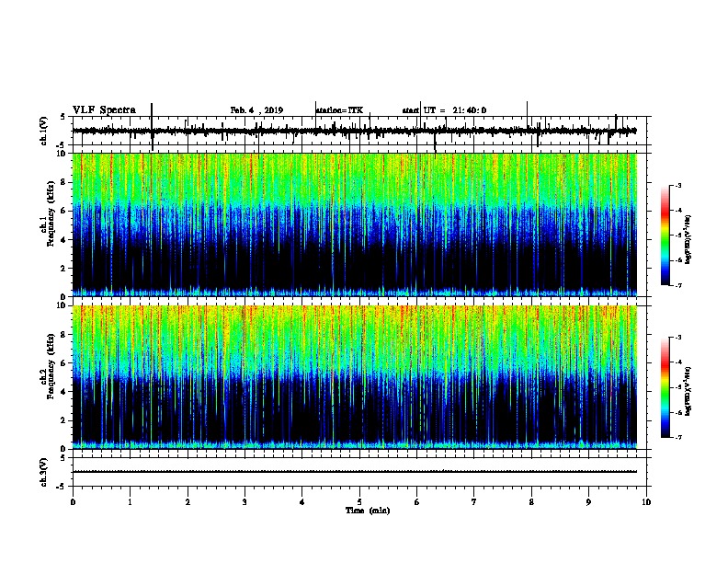Click the "ch.1(V)" waveform axis label
The height and width of the screenshot is (563, 728).
click(x=44, y=131)
